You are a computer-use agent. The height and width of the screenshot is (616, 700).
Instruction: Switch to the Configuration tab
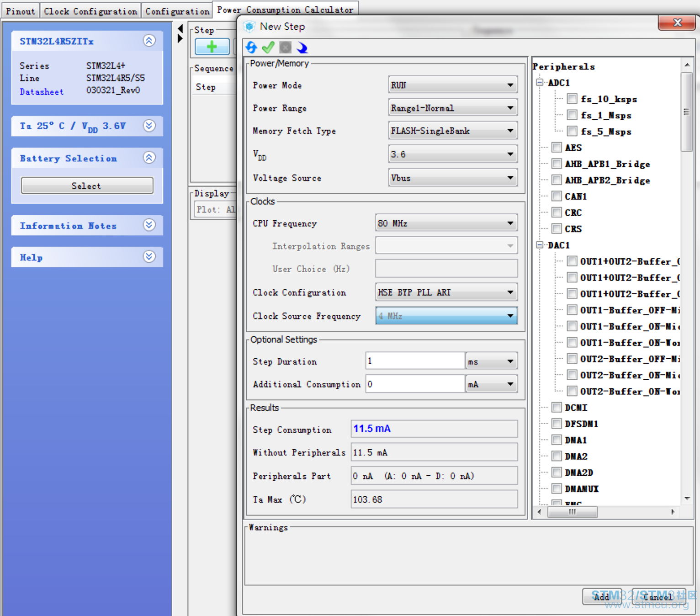pos(177,11)
